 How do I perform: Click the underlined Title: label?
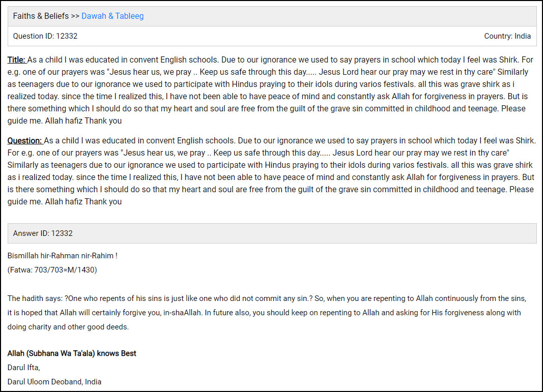17,60
